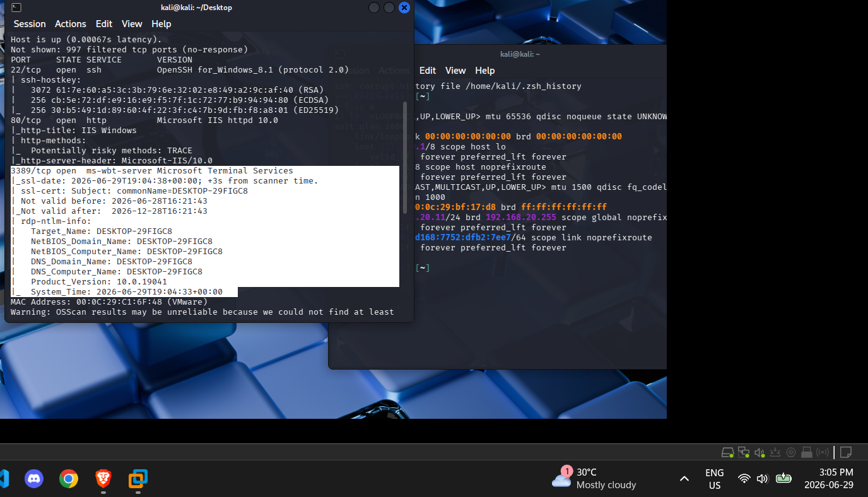Open Brave browser from the taskbar
Image resolution: width=868 pixels, height=497 pixels.
point(103,479)
